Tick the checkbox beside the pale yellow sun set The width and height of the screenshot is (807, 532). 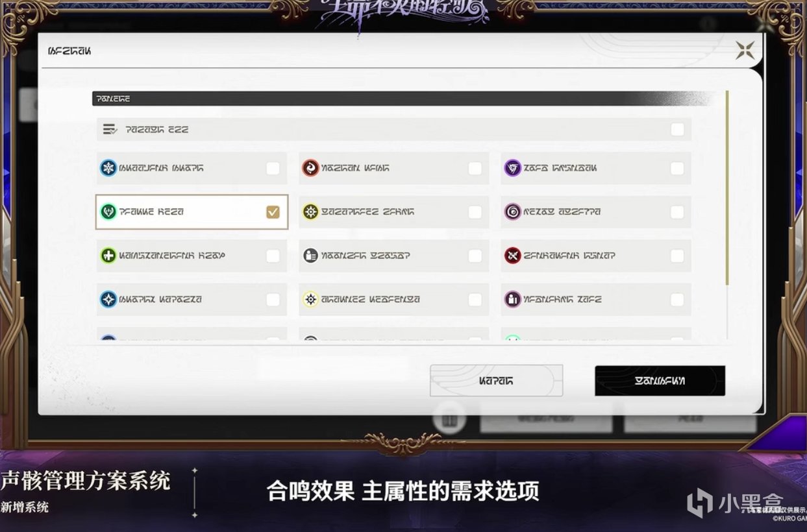(x=475, y=299)
